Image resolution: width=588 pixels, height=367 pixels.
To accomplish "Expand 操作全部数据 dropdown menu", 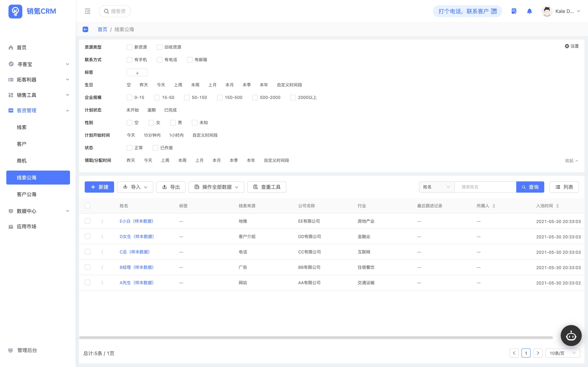I will [x=216, y=187].
